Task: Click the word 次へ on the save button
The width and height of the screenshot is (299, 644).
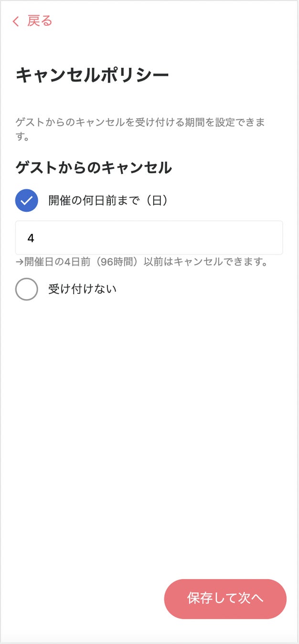Action: pyautogui.click(x=250, y=599)
